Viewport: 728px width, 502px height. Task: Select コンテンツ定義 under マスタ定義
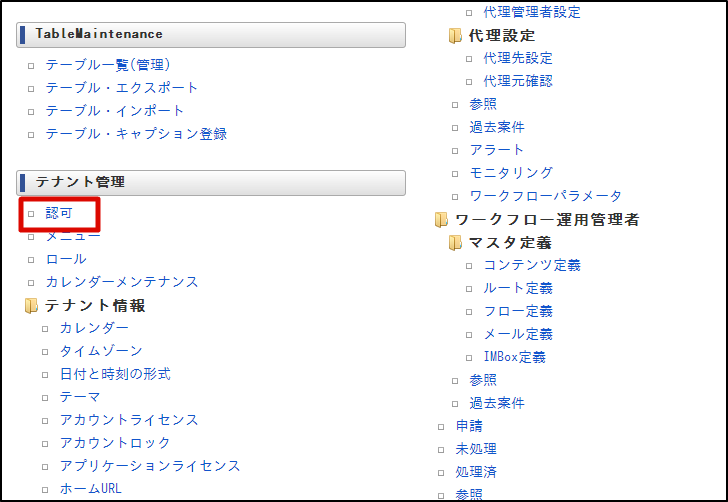(532, 265)
